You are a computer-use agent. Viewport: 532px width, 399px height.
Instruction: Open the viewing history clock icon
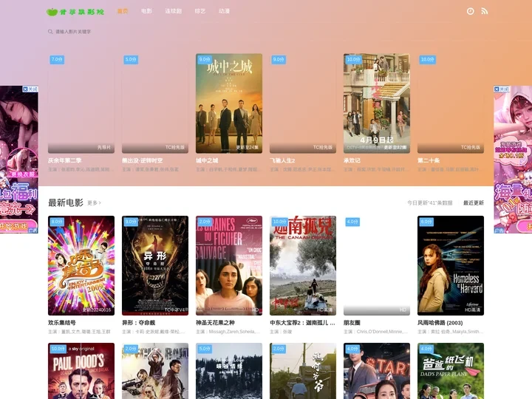click(x=470, y=11)
